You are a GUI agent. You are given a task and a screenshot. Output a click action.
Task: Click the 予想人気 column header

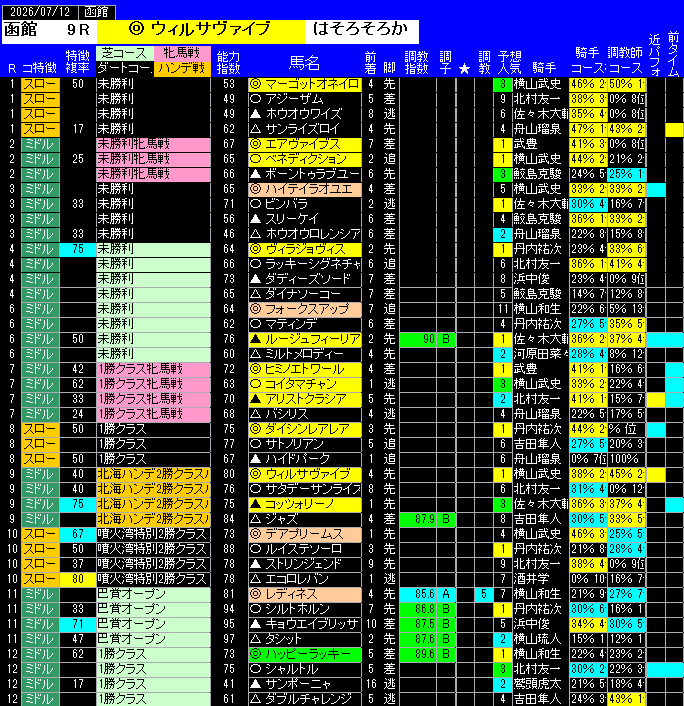pyautogui.click(x=510, y=62)
